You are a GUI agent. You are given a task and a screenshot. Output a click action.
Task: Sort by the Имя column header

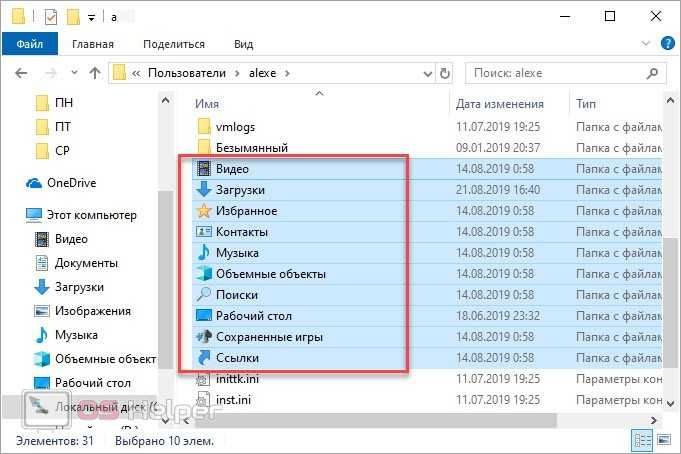pyautogui.click(x=207, y=104)
